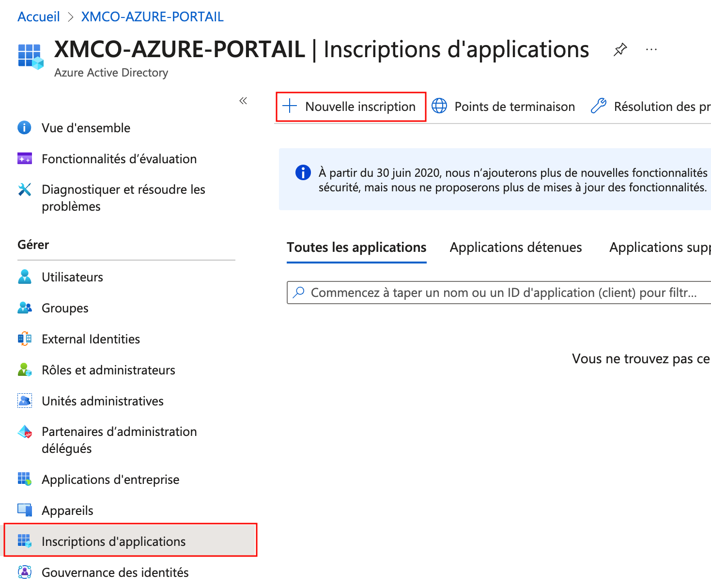Go to Applications d'entreprise

[x=110, y=480]
